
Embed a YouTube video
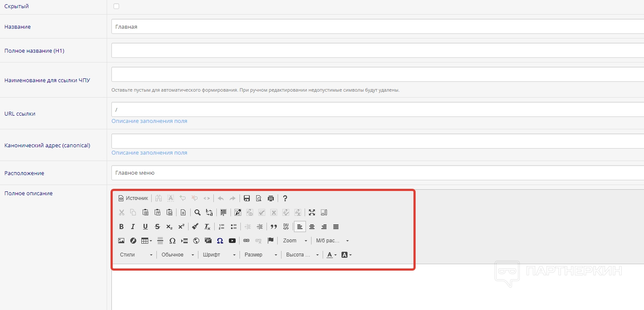pos(232,241)
